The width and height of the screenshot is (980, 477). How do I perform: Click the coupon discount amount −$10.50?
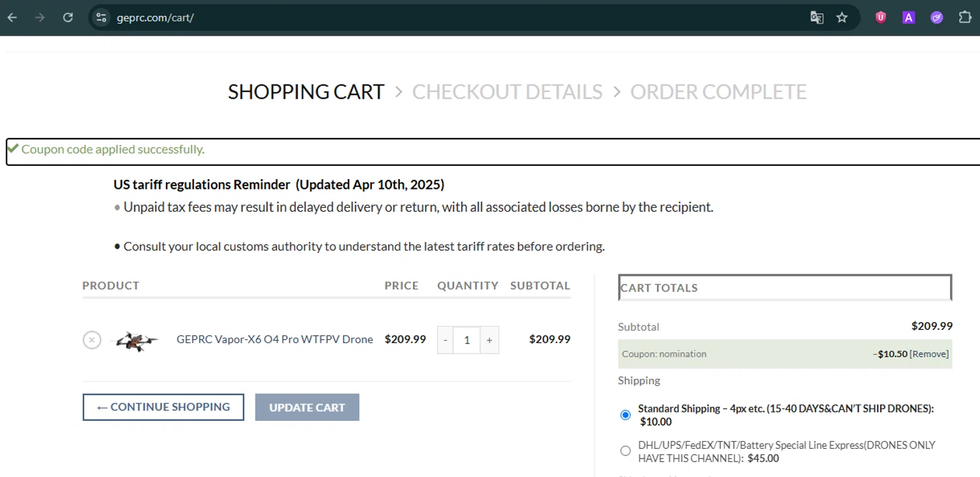coord(890,354)
